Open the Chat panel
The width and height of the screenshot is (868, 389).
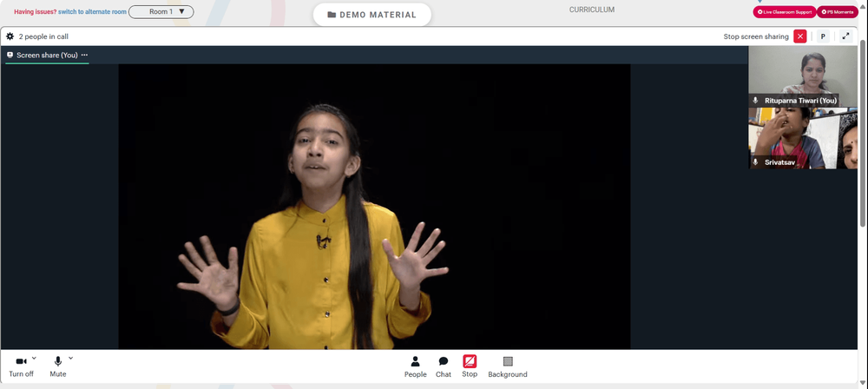[444, 366]
